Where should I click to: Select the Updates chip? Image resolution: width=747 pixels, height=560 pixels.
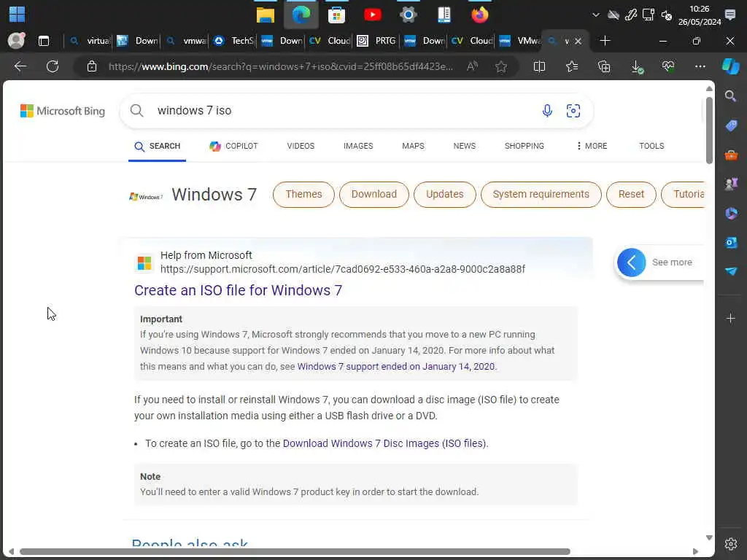444,194
